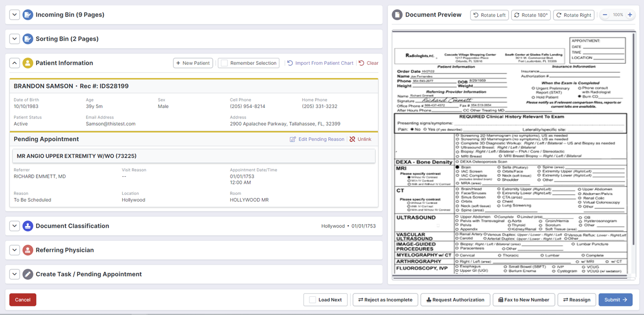Collapse the Patient Information section
644x315 pixels.
14,63
